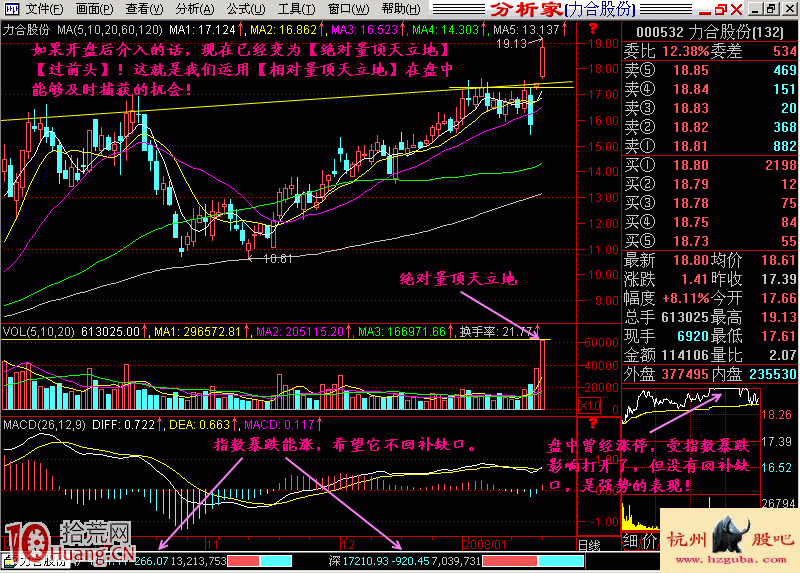Click the red-cyan ratio bar after 13,213,753
Viewport: 800px width, 573px height.
[x=260, y=561]
